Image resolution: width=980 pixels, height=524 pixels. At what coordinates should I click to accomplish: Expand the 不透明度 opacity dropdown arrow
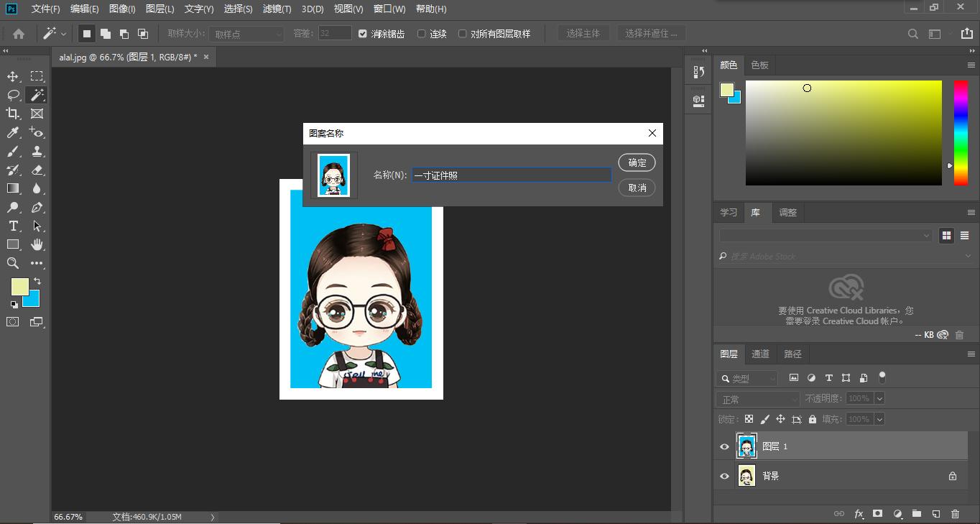pyautogui.click(x=879, y=398)
